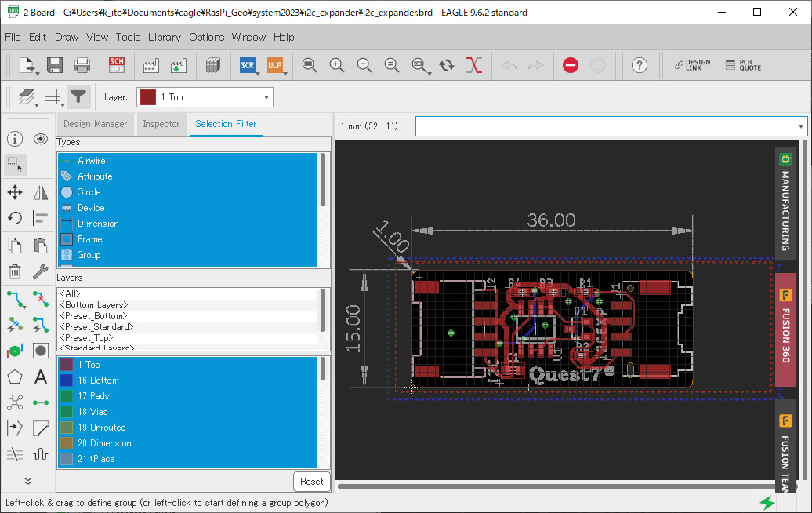Screen dimensions: 812x513
Task: Toggle Attribute in the Types list
Action: [187, 176]
